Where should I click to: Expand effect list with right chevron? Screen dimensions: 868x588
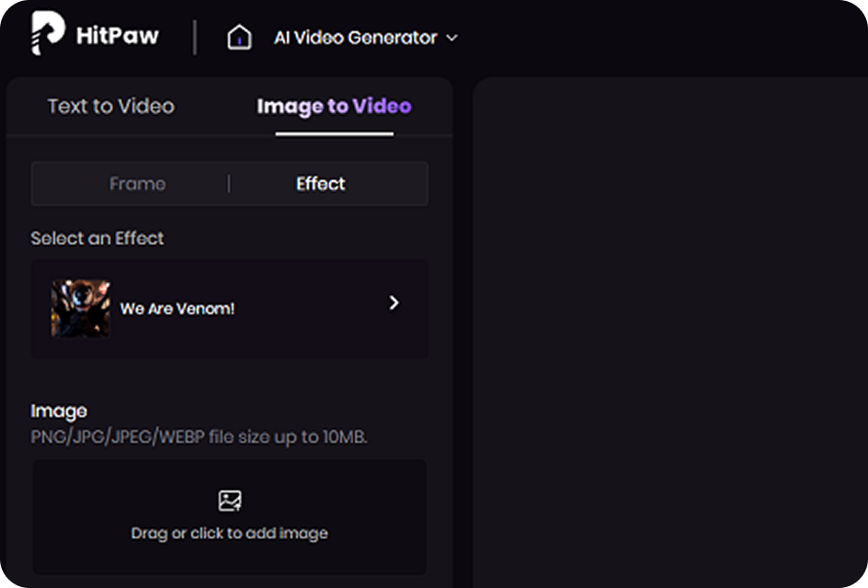pos(394,302)
